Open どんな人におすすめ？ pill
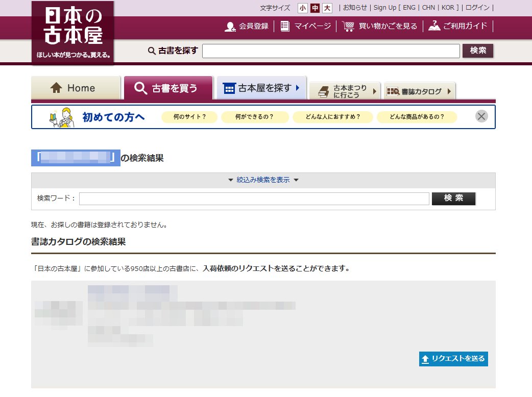Image resolution: width=532 pixels, height=397 pixels. click(332, 117)
